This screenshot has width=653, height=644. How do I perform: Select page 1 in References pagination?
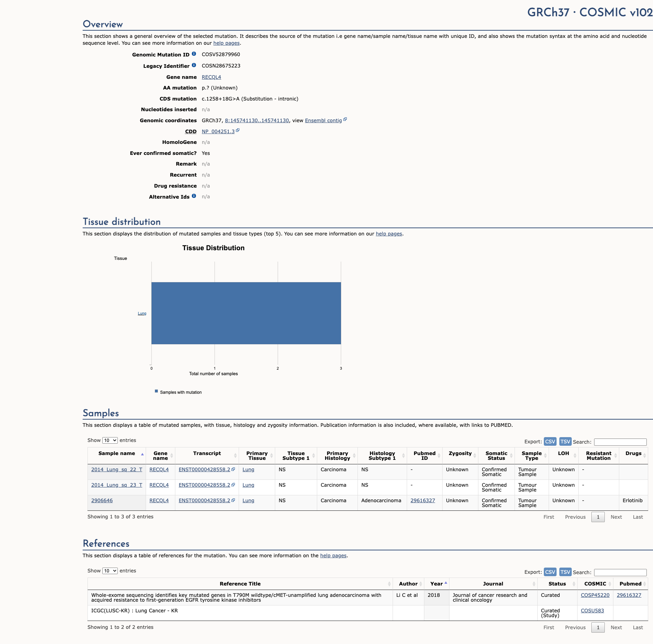(x=598, y=627)
